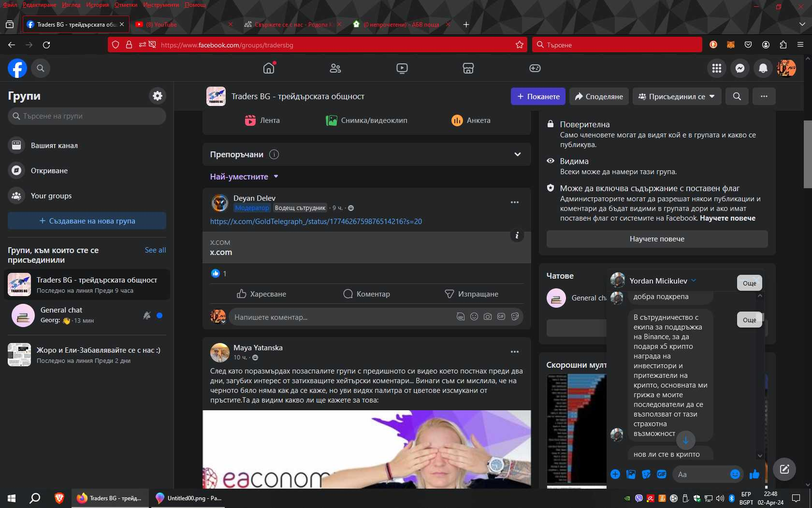The width and height of the screenshot is (812, 508).
Task: Open the x.com GoldTelegraph link
Action: tap(316, 221)
